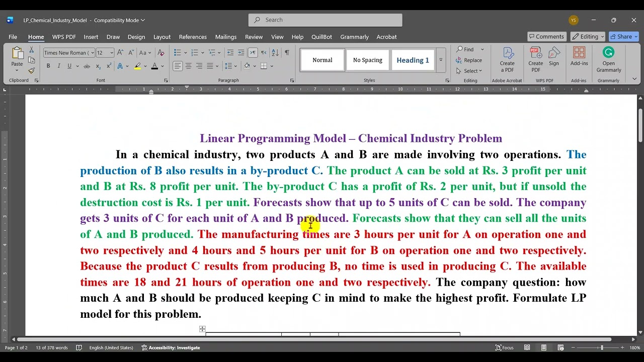Apply the black font color button
The width and height of the screenshot is (644, 362).
coord(154,66)
